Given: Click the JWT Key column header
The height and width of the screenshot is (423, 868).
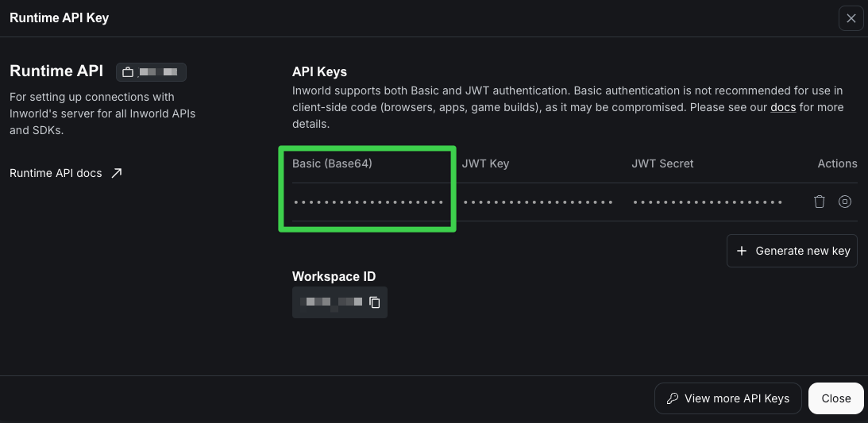Looking at the screenshot, I should (485, 163).
